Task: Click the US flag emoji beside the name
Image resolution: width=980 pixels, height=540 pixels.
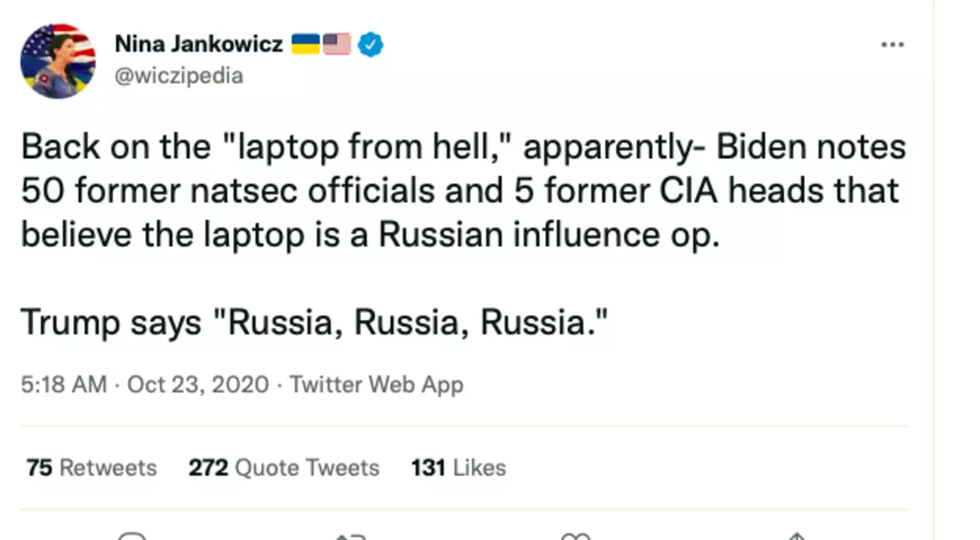Action: [x=337, y=44]
